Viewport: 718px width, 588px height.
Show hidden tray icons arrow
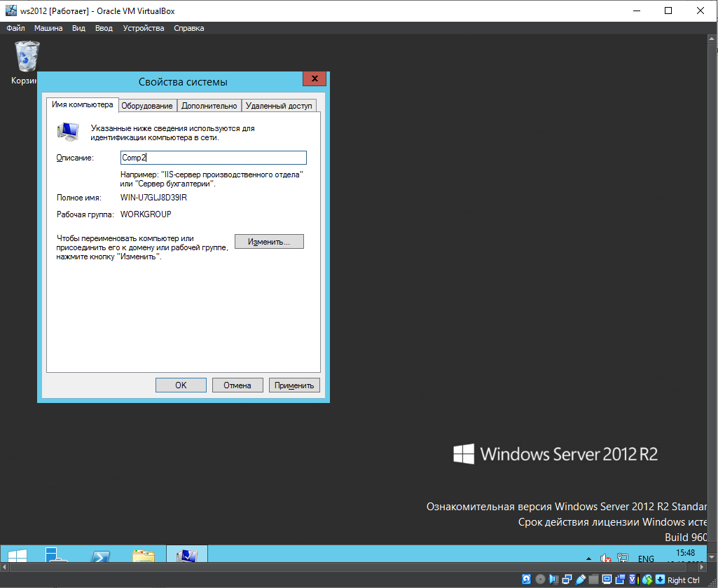pyautogui.click(x=589, y=558)
